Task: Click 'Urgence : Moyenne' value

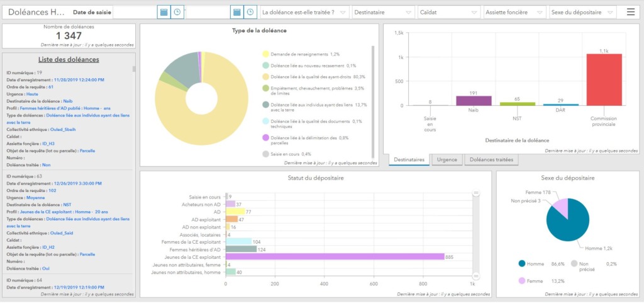Action: pyautogui.click(x=35, y=198)
